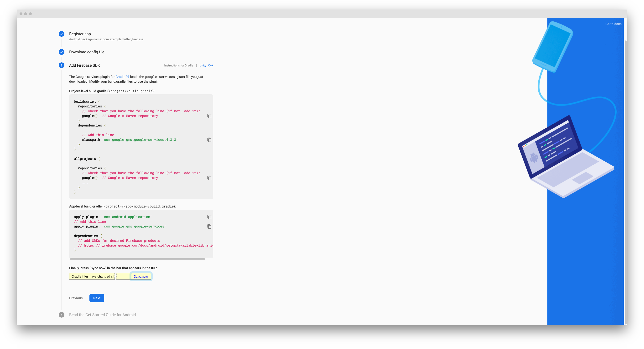The height and width of the screenshot is (349, 644).
Task: Go to the Next step
Action: pos(97,298)
